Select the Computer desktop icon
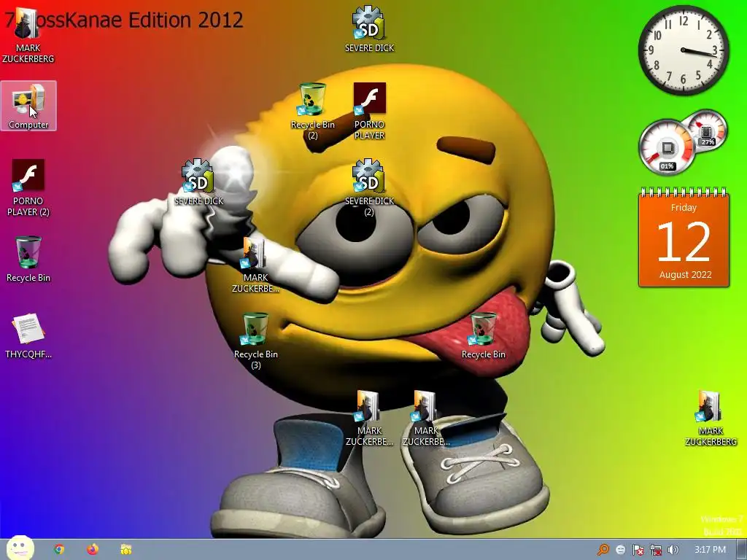 28,106
